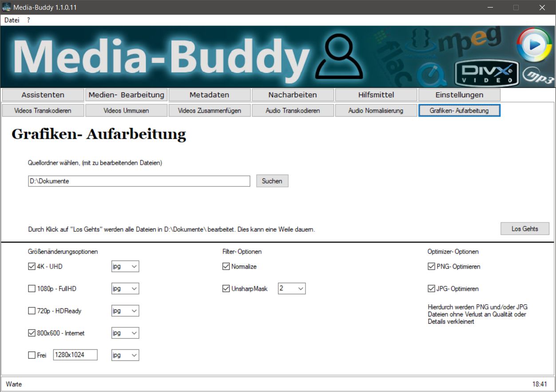This screenshot has height=392, width=556.
Task: Click the Warte status text
Action: click(14, 384)
